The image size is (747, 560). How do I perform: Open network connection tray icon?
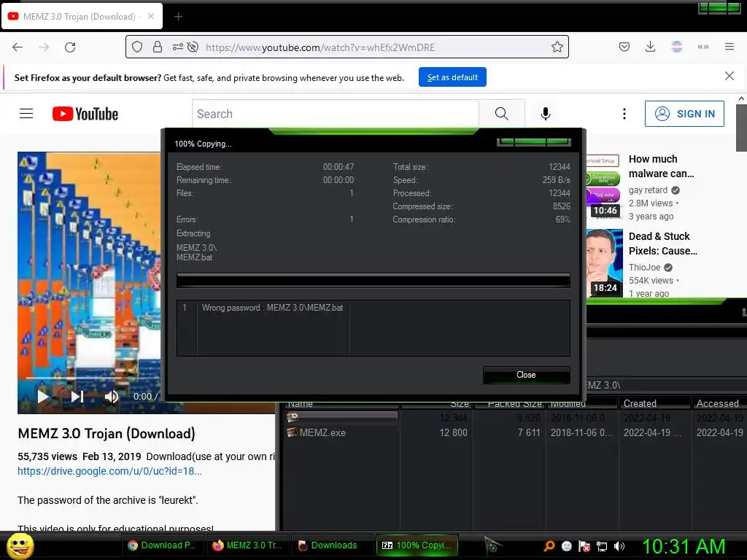pyautogui.click(x=602, y=546)
